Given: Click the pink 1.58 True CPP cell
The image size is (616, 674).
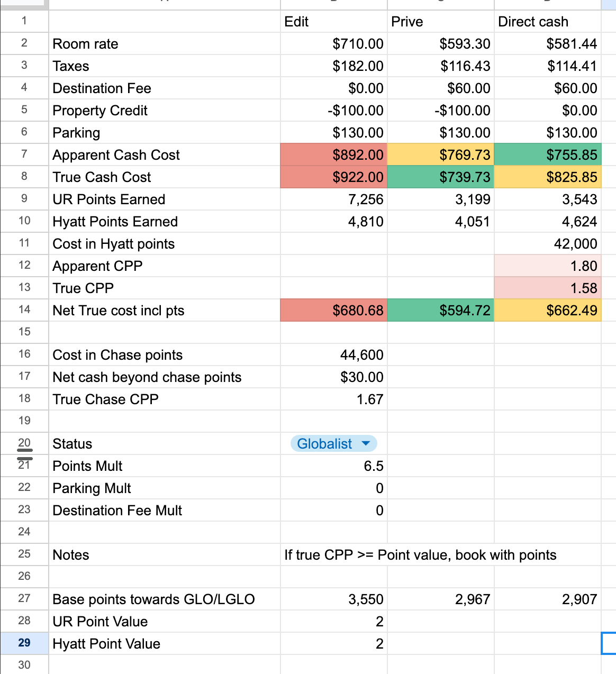Looking at the screenshot, I should [547, 288].
